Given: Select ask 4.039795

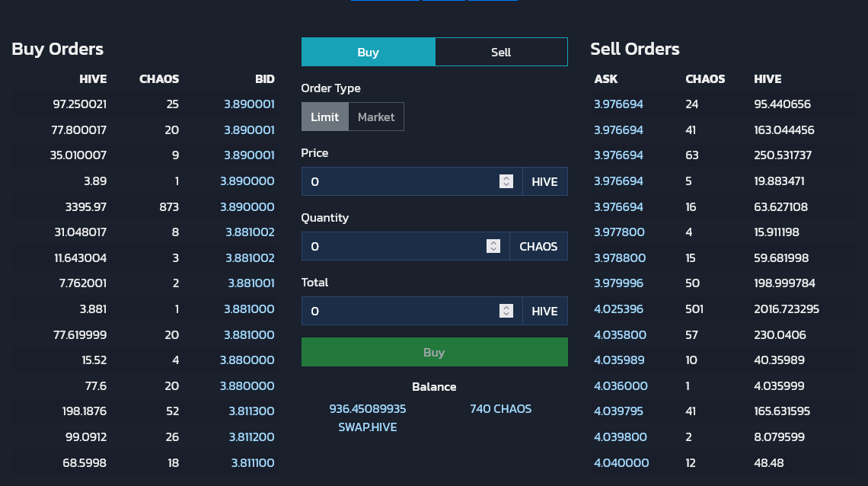Looking at the screenshot, I should tap(618, 411).
